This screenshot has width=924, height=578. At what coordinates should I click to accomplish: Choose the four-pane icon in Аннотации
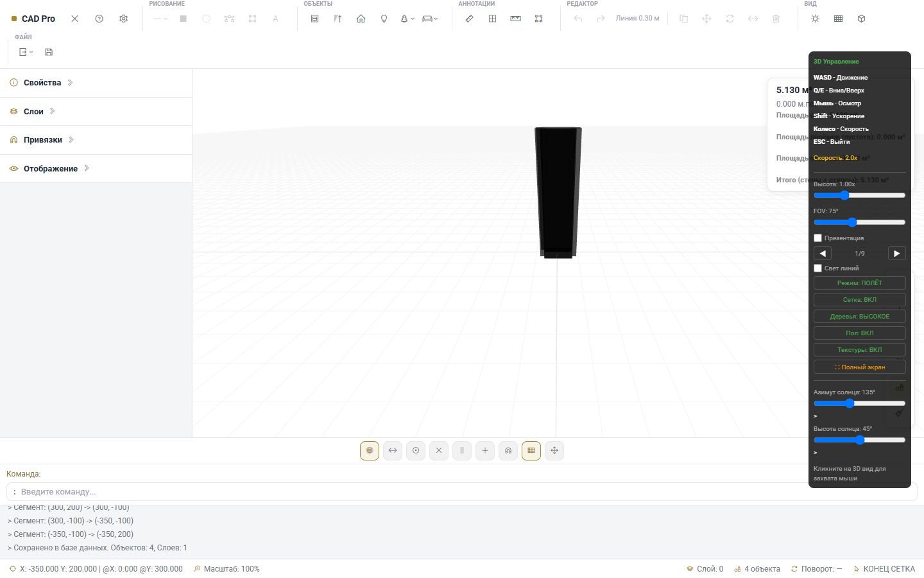tap(492, 19)
